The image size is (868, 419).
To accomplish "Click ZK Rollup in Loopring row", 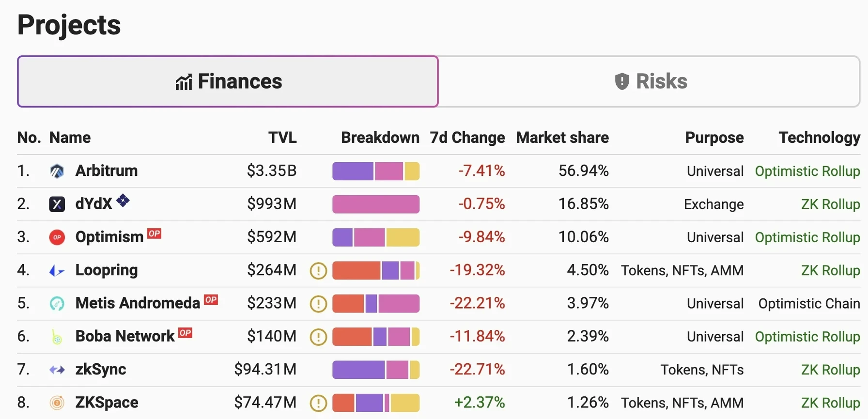I will pos(831,270).
